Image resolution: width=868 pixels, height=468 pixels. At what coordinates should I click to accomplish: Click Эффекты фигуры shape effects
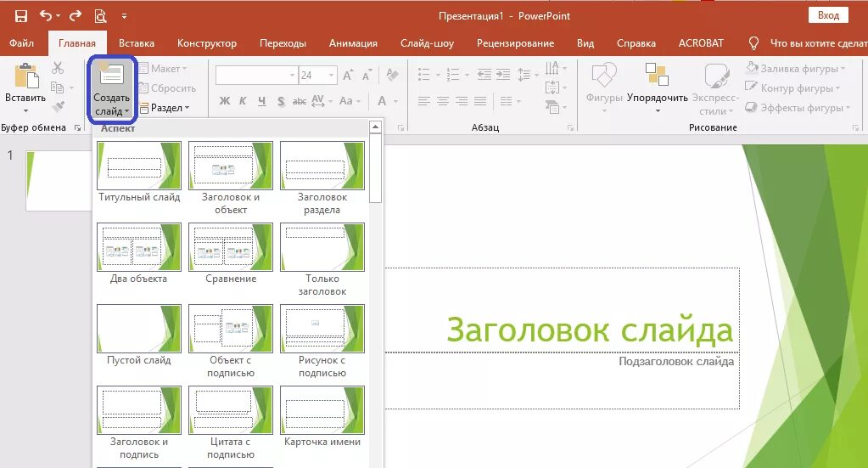pyautogui.click(x=798, y=108)
